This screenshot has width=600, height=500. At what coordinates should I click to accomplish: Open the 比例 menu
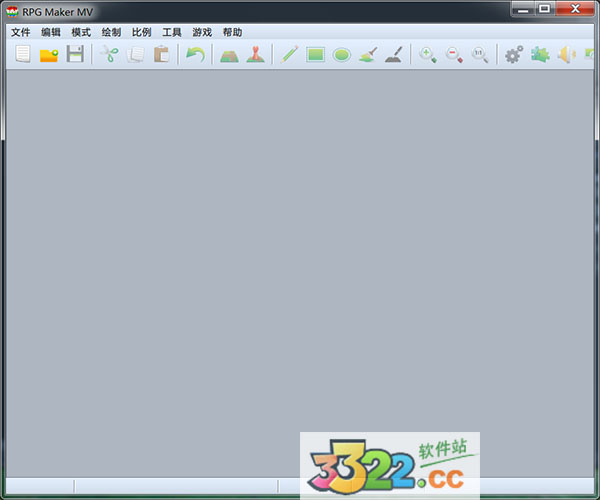(141, 33)
